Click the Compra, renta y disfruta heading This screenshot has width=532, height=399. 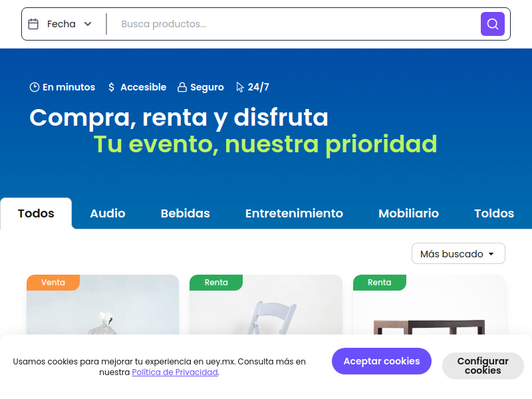click(179, 118)
